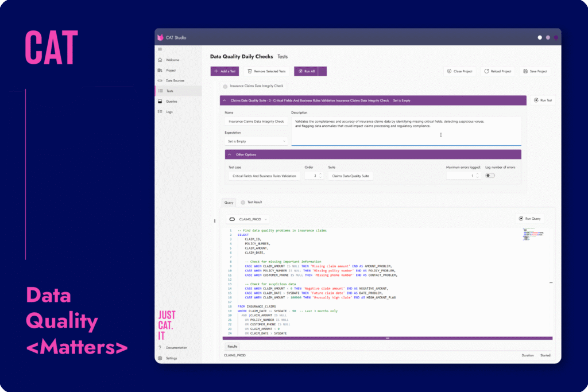Click into the Description text area

(x=406, y=131)
